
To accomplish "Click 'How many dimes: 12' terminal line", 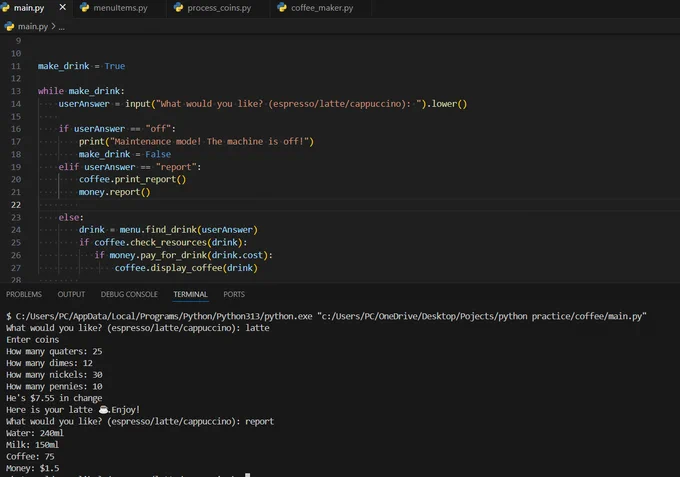I will tap(49, 363).
